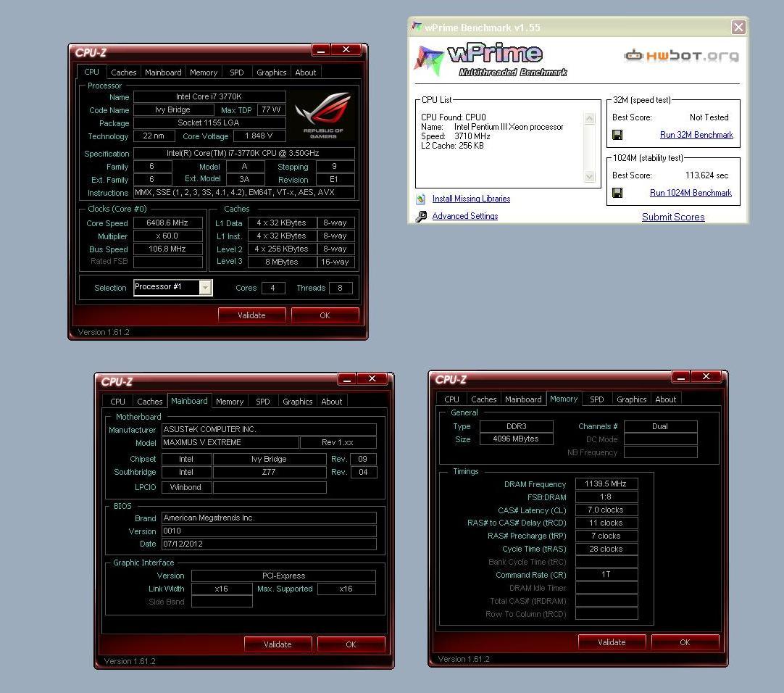Close the wPrime Benchmark window
Screen dimensions: 784x693
(x=738, y=27)
